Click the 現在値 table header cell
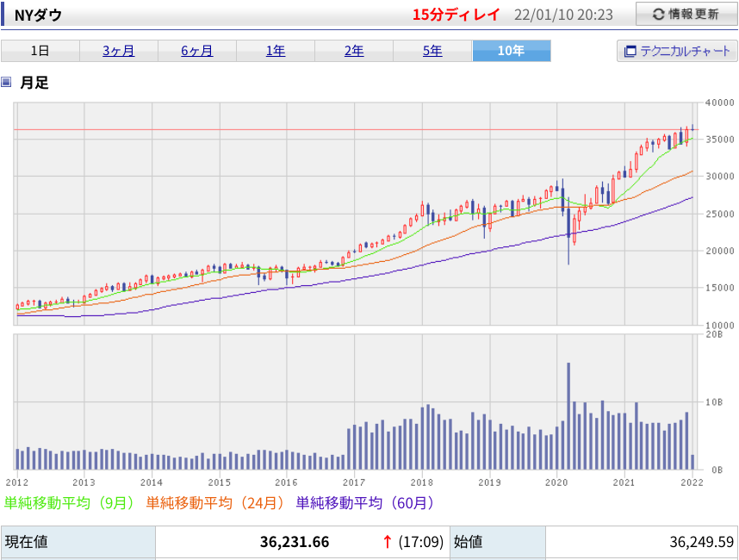The image size is (739, 560). [78, 542]
